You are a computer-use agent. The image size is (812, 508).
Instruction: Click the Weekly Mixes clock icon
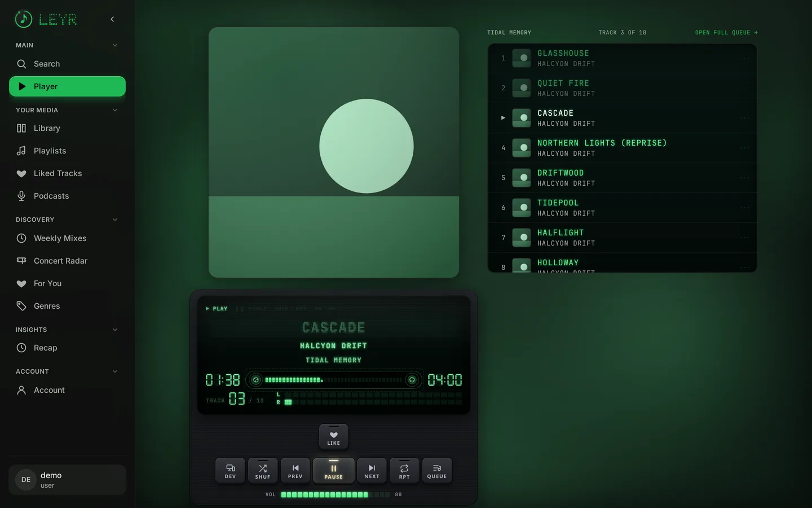pyautogui.click(x=21, y=238)
